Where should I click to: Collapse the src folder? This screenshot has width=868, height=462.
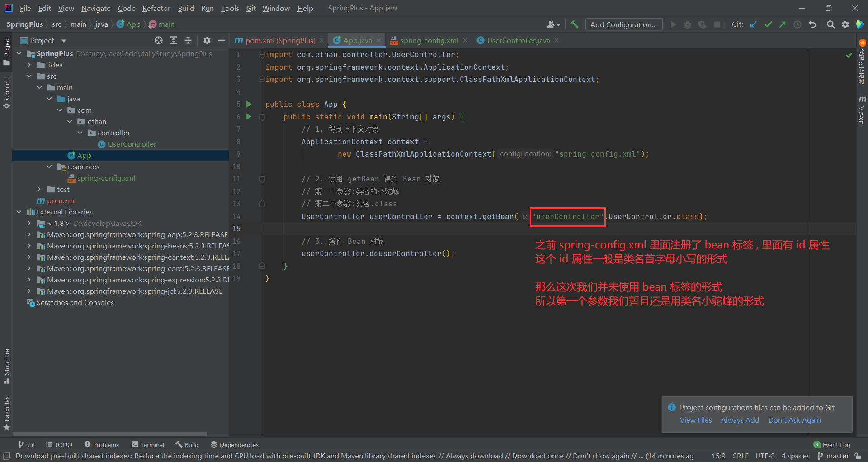pyautogui.click(x=29, y=76)
